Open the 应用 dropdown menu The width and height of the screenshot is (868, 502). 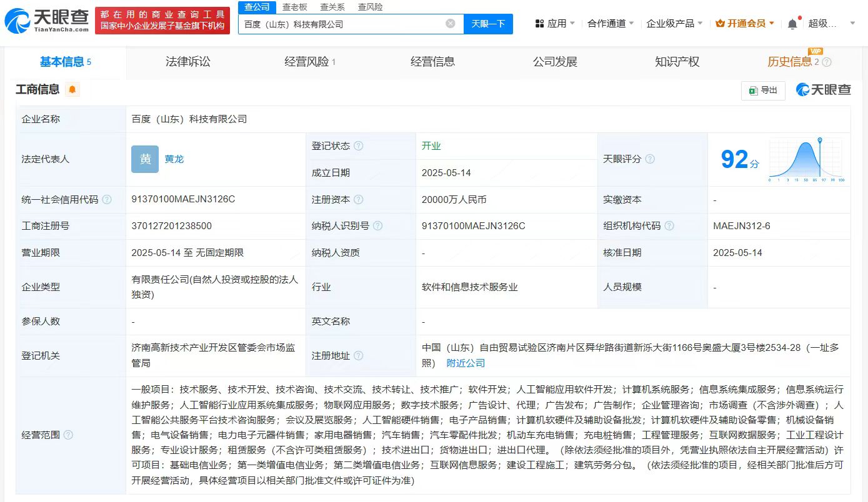tap(556, 24)
